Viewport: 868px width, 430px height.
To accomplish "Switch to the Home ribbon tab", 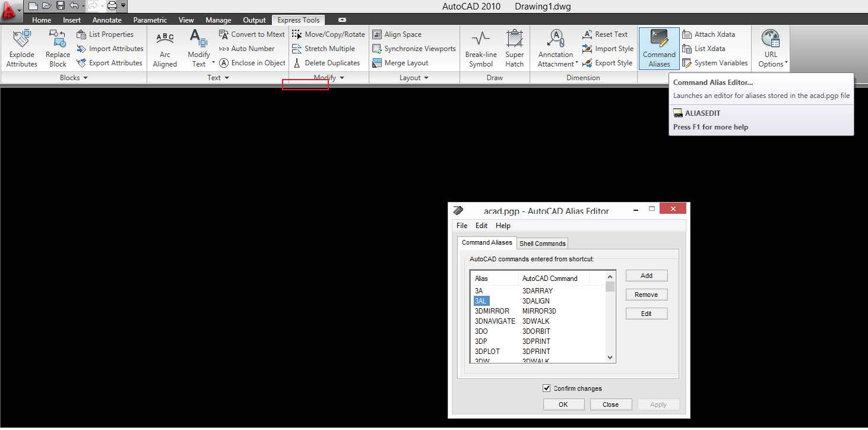I will [x=42, y=20].
